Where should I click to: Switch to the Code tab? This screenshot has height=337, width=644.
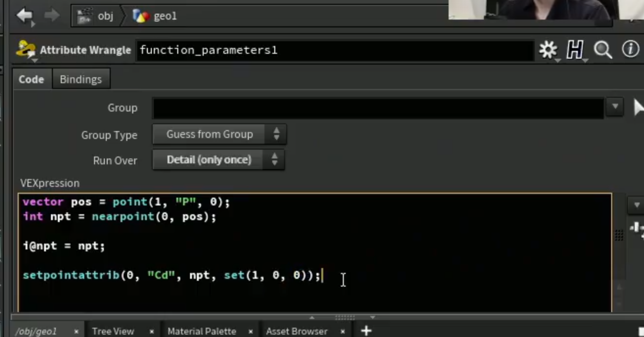pos(31,79)
